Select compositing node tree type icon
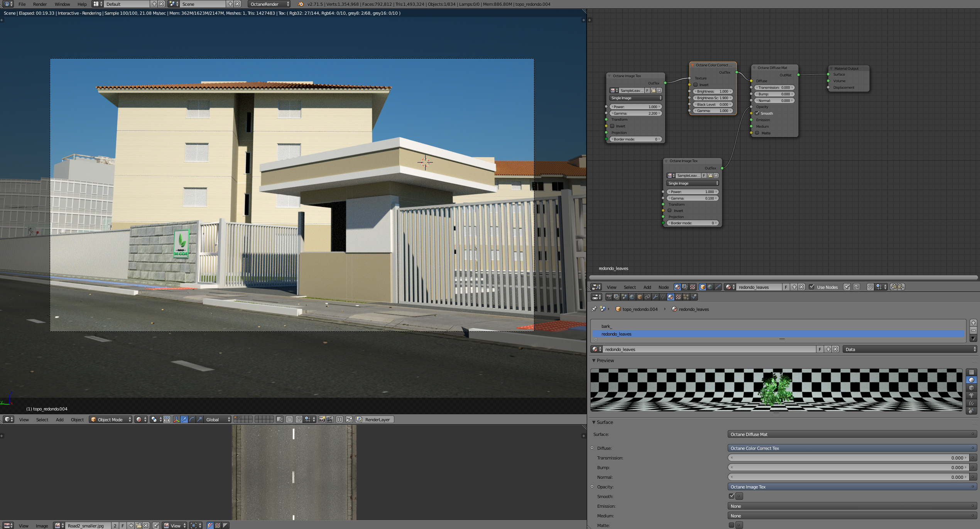The image size is (980, 529). click(x=684, y=287)
